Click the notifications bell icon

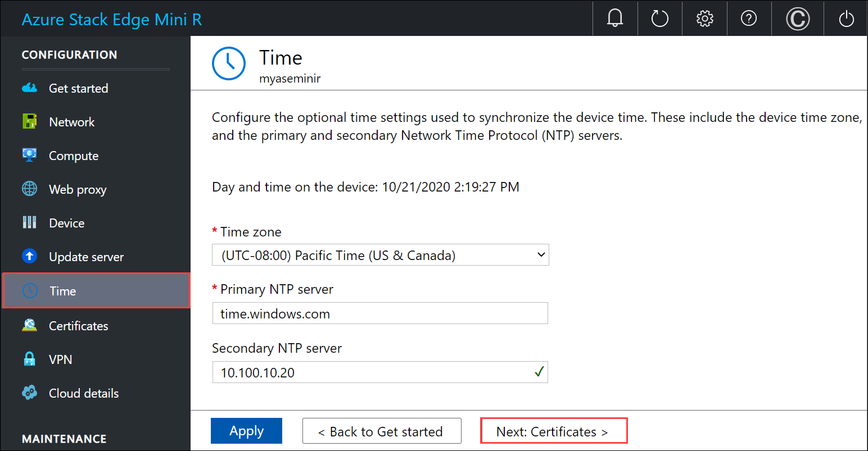coord(615,19)
